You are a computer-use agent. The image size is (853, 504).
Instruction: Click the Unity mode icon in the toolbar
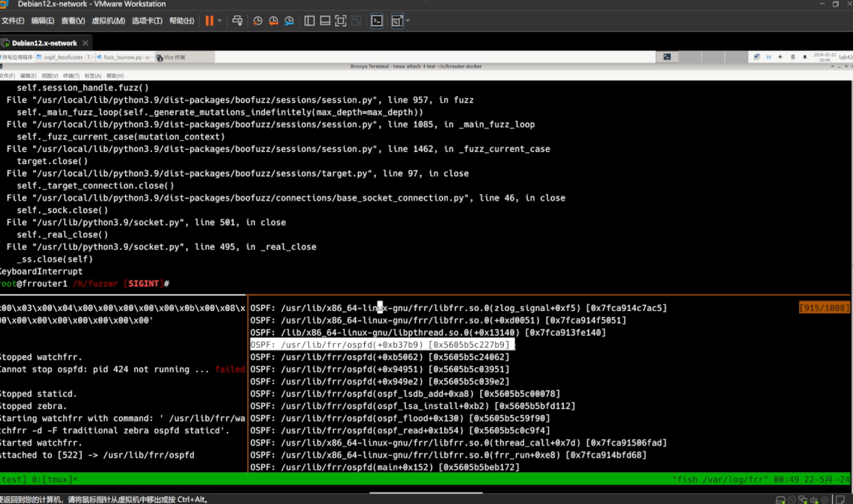356,21
